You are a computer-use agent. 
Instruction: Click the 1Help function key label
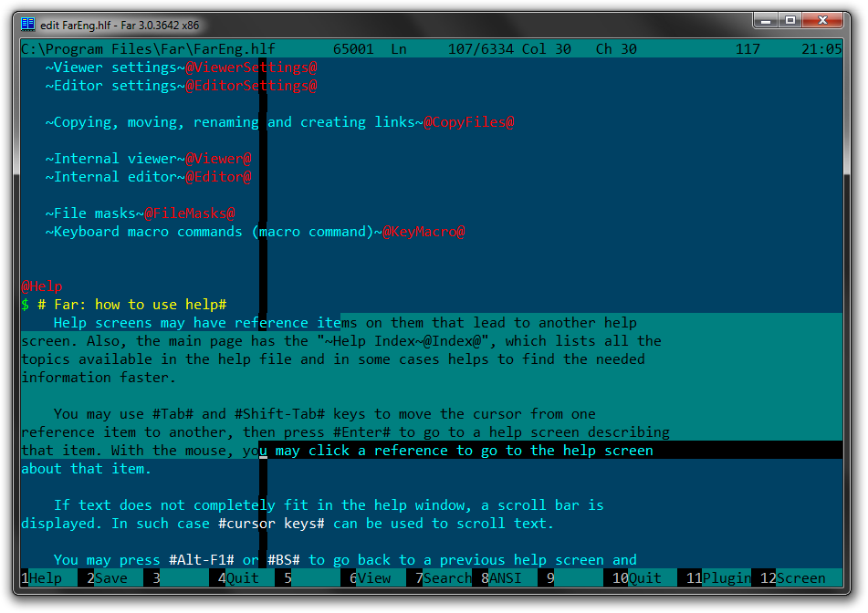point(41,578)
